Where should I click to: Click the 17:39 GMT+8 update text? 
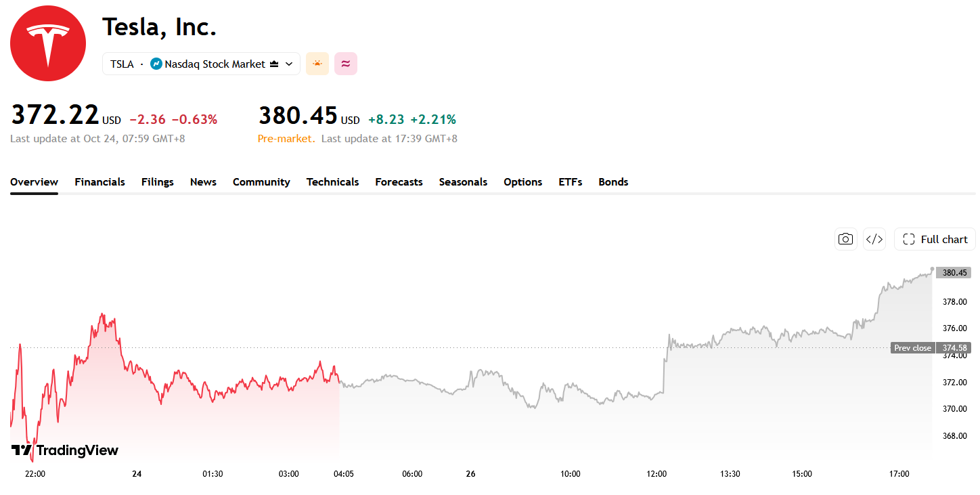[x=389, y=139]
